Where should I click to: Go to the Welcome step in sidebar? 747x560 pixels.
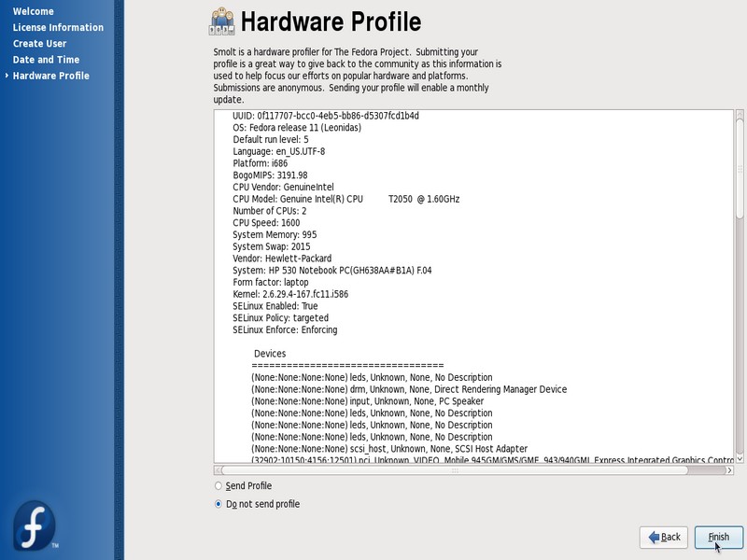pos(33,11)
